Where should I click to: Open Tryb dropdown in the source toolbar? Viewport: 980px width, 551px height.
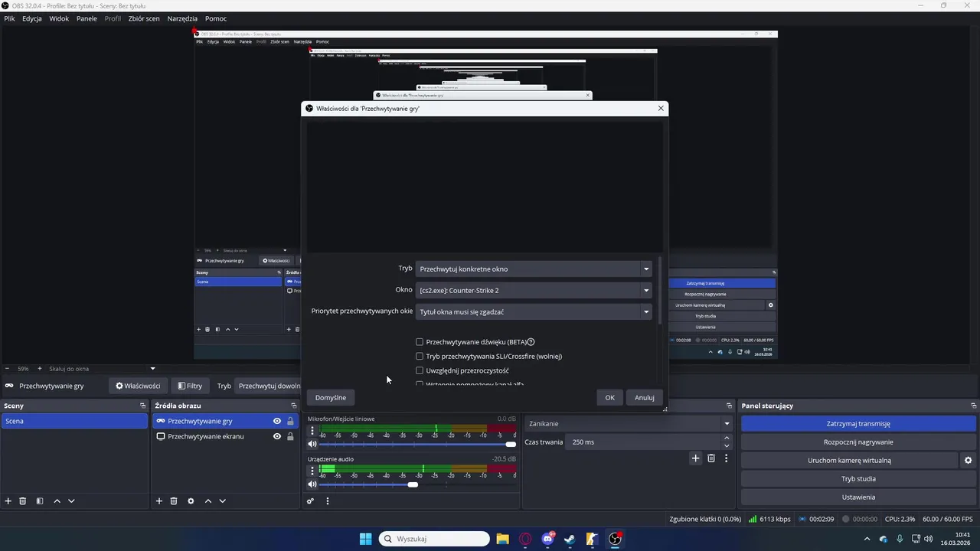268,386
